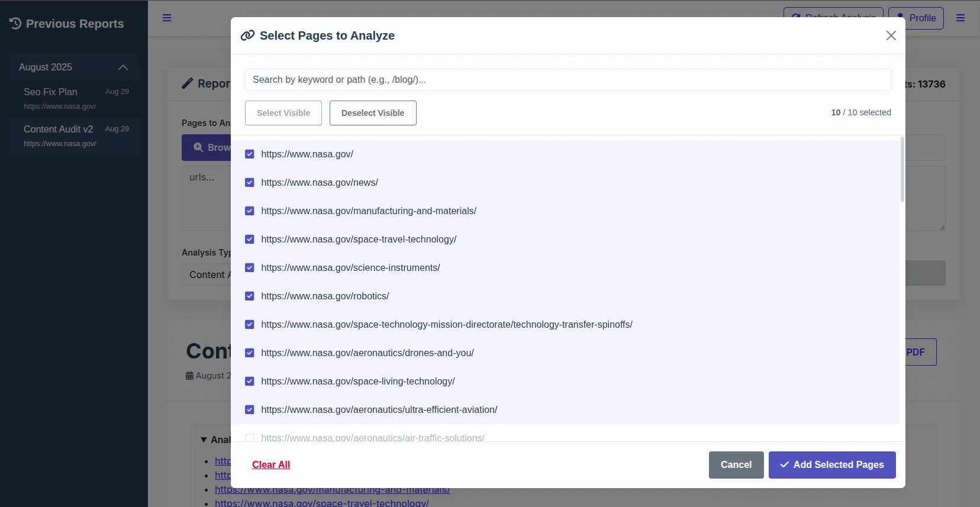Toggle manufacturing-and-materials page checkbox
This screenshot has width=980, height=507.
click(250, 211)
